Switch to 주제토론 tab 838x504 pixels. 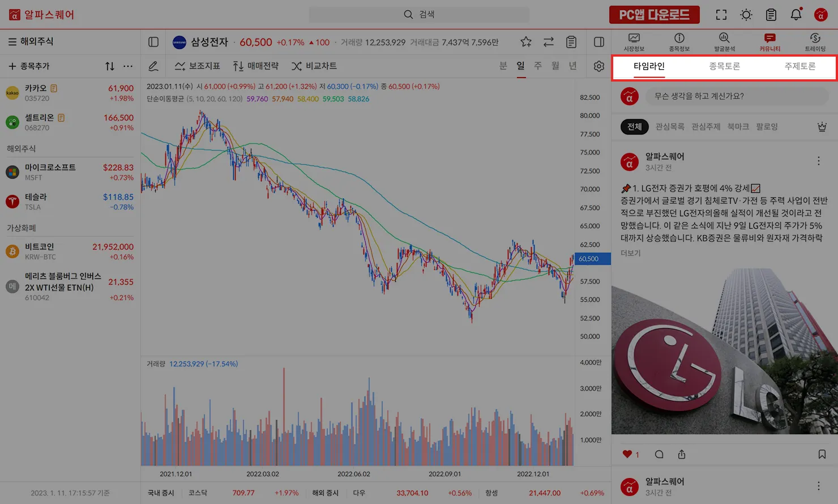(800, 66)
